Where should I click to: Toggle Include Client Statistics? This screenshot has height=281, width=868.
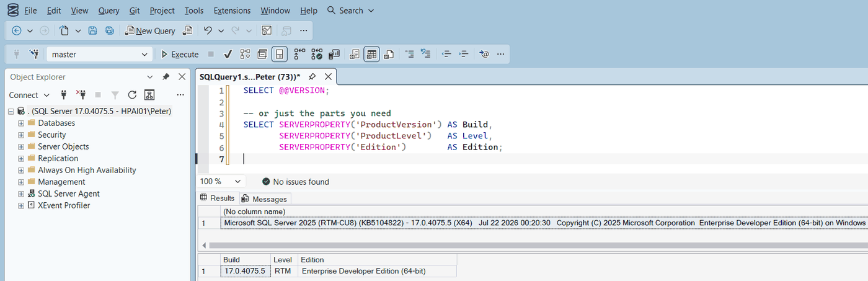(x=334, y=54)
